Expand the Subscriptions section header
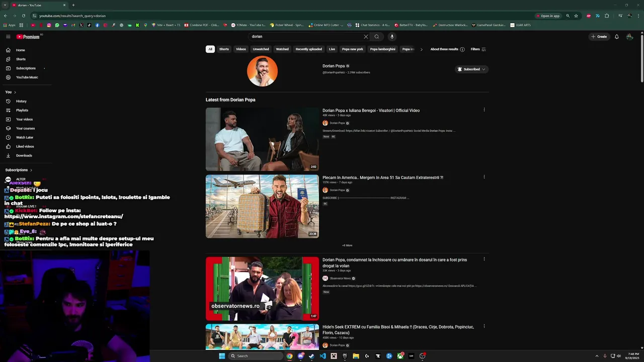 (19, 170)
